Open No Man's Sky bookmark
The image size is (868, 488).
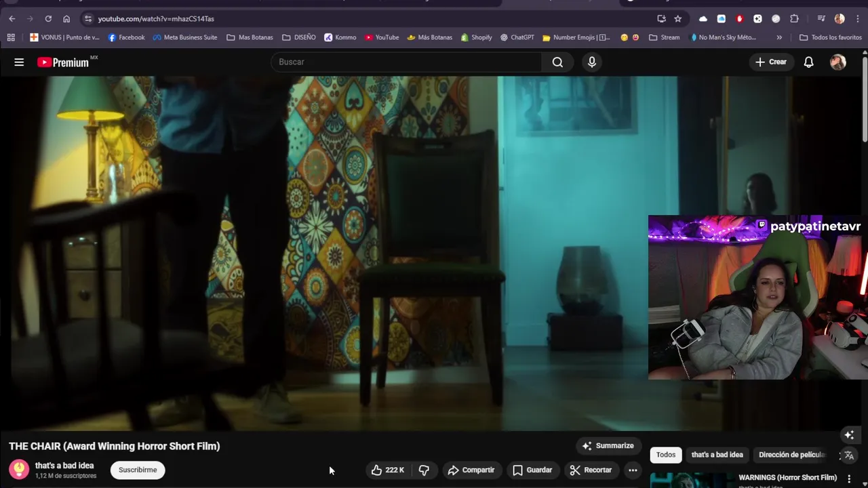722,37
